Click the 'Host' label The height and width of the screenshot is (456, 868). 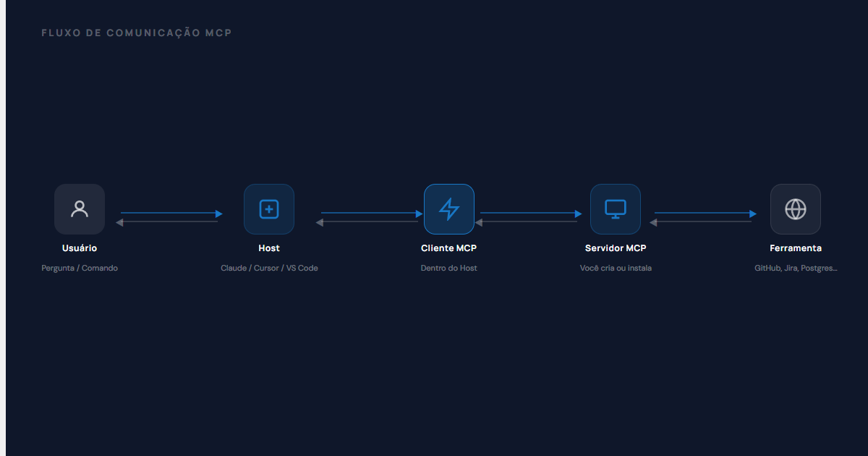tap(269, 248)
